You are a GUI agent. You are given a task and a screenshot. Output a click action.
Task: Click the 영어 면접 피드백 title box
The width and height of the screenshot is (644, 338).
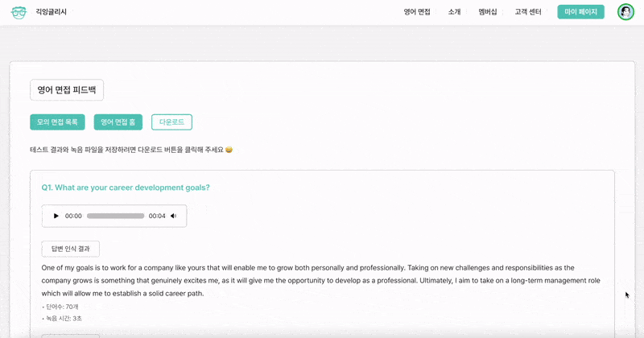(x=67, y=90)
